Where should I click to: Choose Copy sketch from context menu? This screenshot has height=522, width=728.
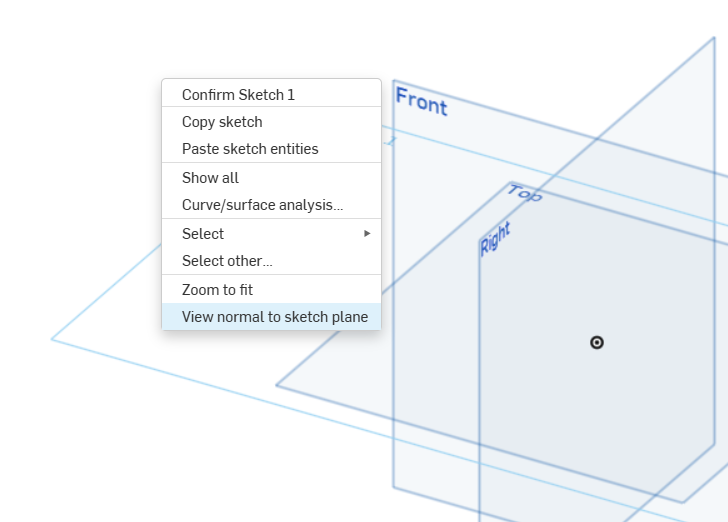click(222, 122)
